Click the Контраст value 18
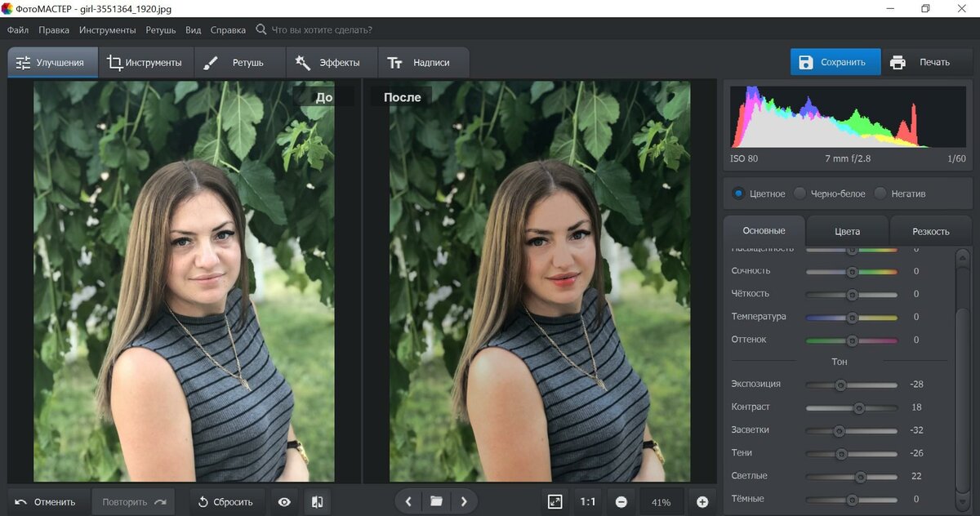The width and height of the screenshot is (980, 516). pos(916,407)
